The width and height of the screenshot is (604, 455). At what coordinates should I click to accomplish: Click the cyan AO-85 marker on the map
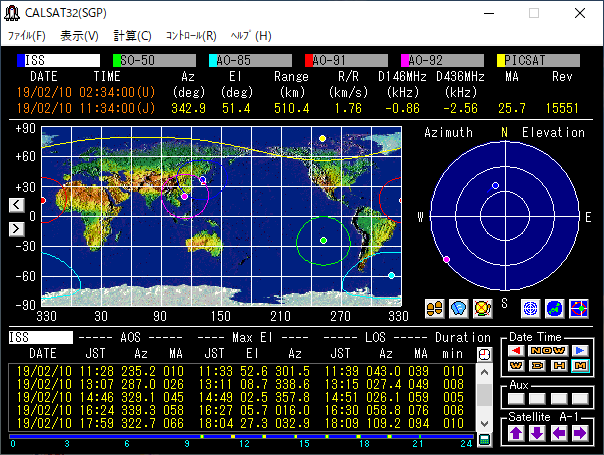(391, 275)
